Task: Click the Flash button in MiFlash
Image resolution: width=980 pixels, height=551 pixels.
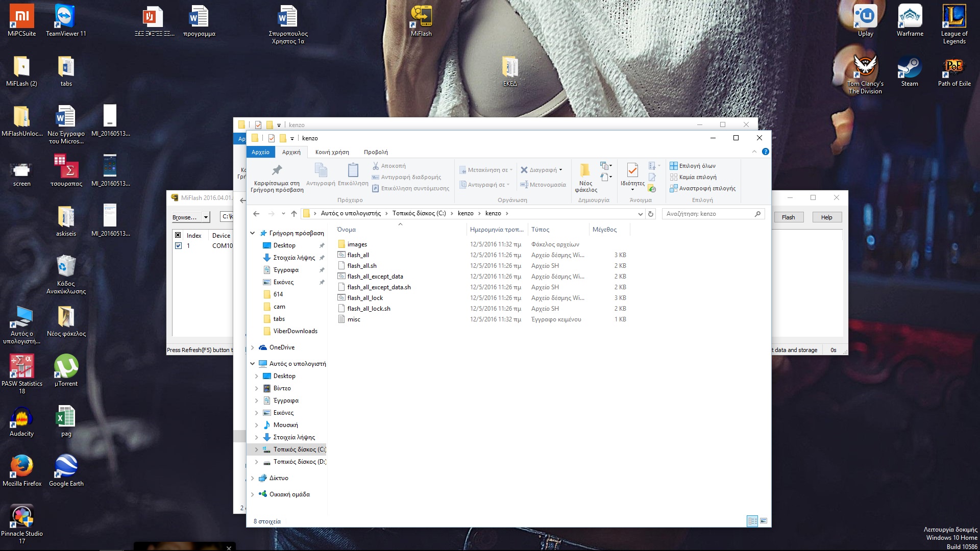Action: click(788, 217)
